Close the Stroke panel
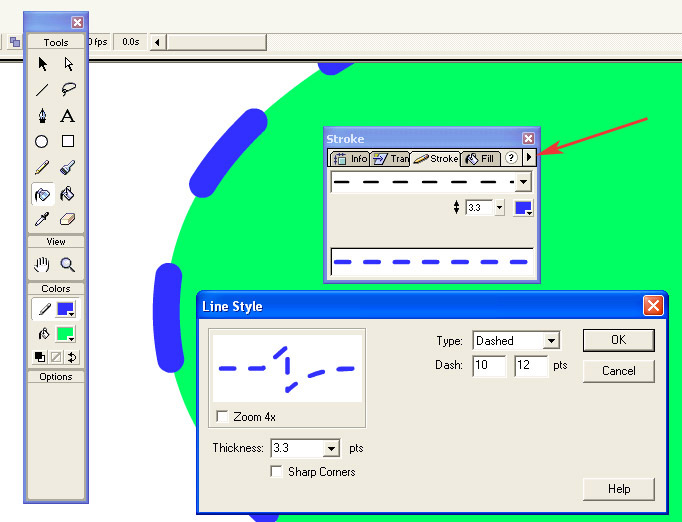Image resolution: width=682 pixels, height=522 pixels. tap(528, 138)
